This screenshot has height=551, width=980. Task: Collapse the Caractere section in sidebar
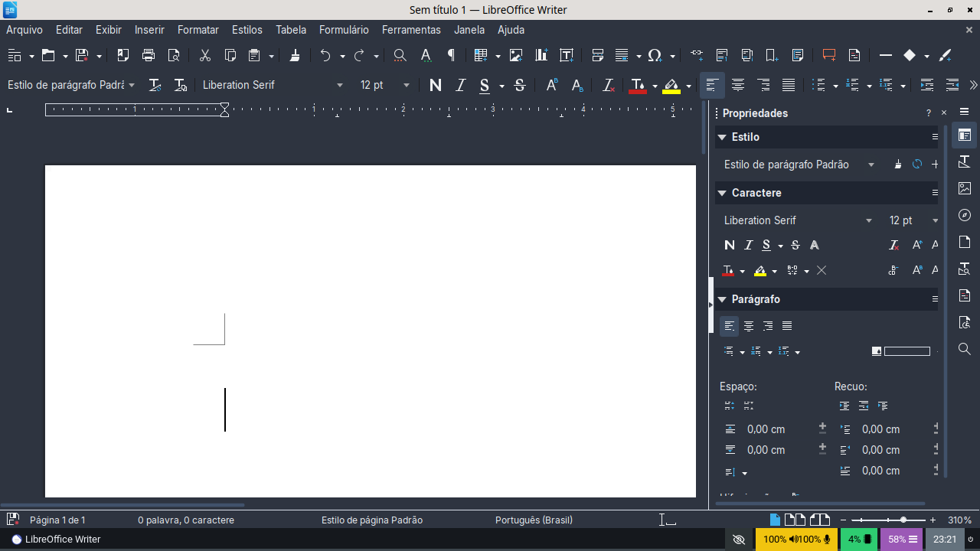pos(722,193)
